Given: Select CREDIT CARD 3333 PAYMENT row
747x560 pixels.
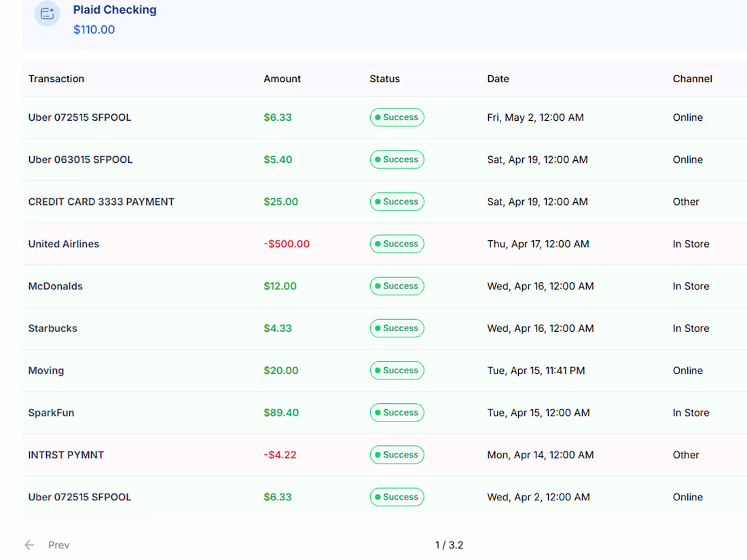Looking at the screenshot, I should [101, 202].
